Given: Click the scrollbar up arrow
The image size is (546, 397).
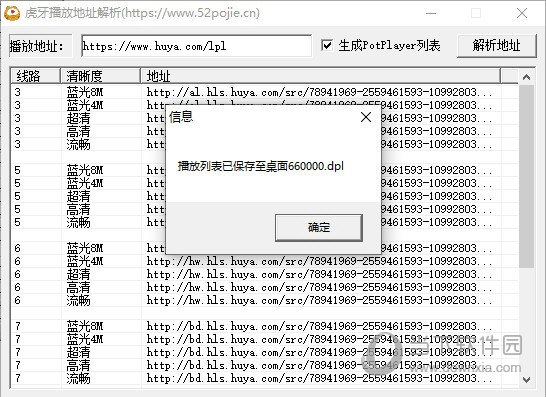Looking at the screenshot, I should pyautogui.click(x=526, y=77).
